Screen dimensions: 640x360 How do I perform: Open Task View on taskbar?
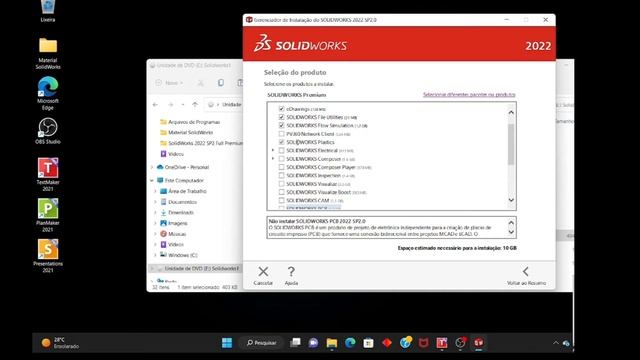[295, 343]
